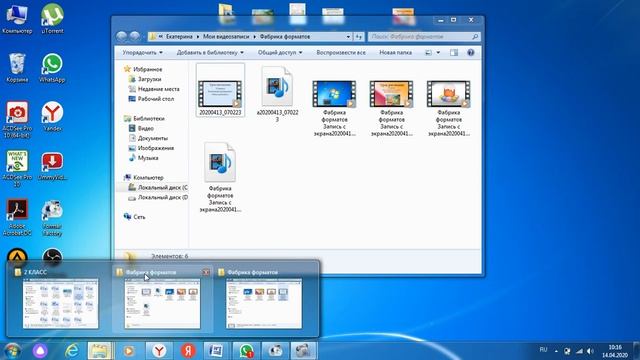The height and width of the screenshot is (360, 640).
Task: Launch Format Factory desktop shortcut
Action: pyautogui.click(x=52, y=218)
